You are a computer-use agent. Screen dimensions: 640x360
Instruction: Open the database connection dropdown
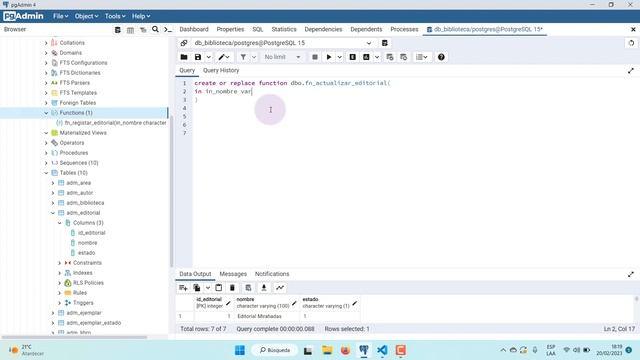click(x=369, y=43)
